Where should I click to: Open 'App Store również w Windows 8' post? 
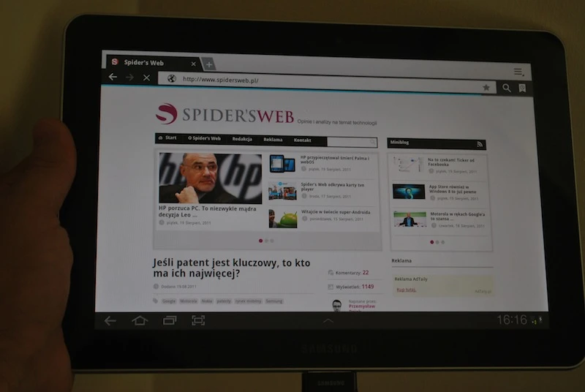[453, 189]
